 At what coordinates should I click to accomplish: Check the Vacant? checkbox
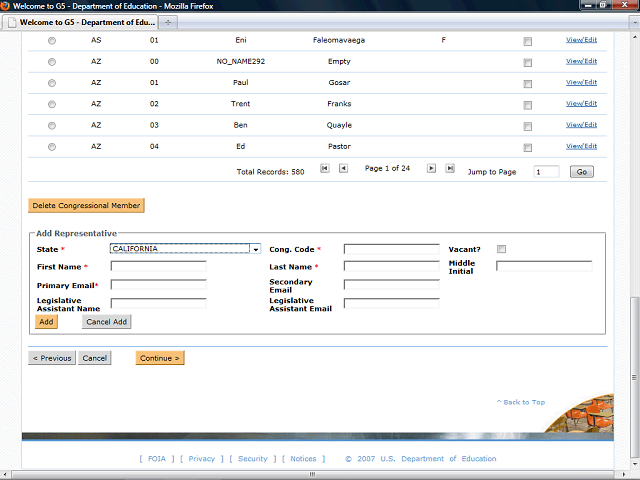click(x=502, y=249)
